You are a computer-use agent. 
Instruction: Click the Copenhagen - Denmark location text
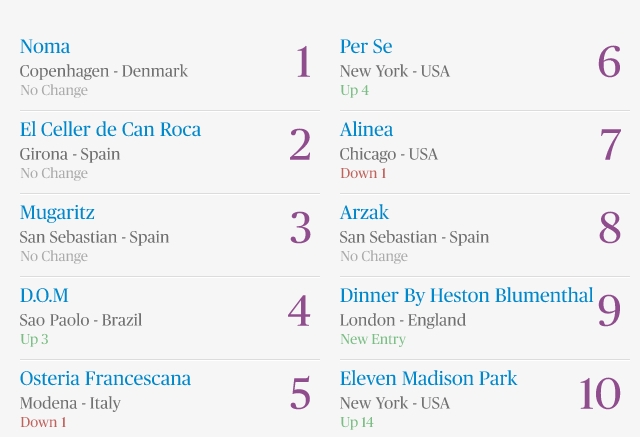pyautogui.click(x=103, y=72)
